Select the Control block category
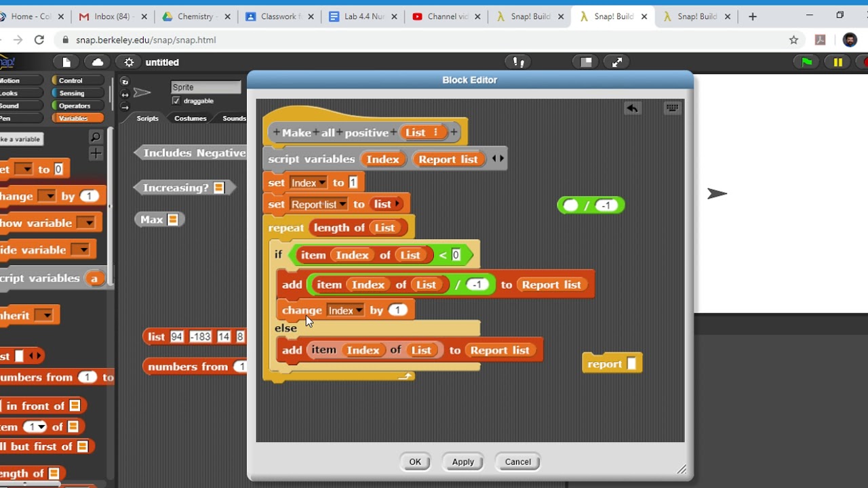This screenshot has height=488, width=868. click(77, 81)
